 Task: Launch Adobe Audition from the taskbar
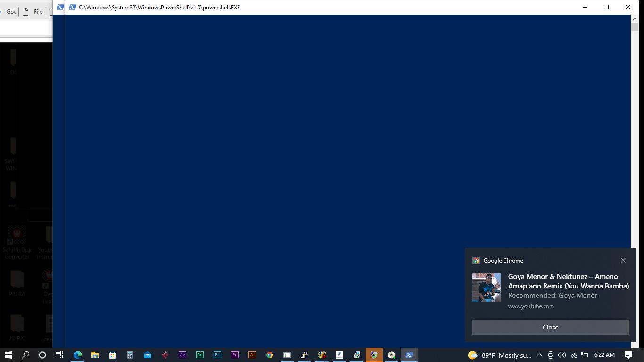[x=200, y=355]
